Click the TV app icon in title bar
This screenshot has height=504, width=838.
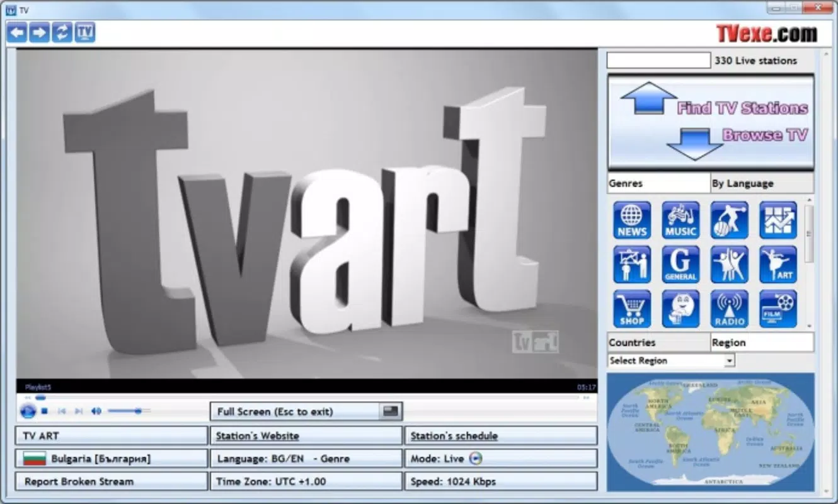pyautogui.click(x=11, y=10)
